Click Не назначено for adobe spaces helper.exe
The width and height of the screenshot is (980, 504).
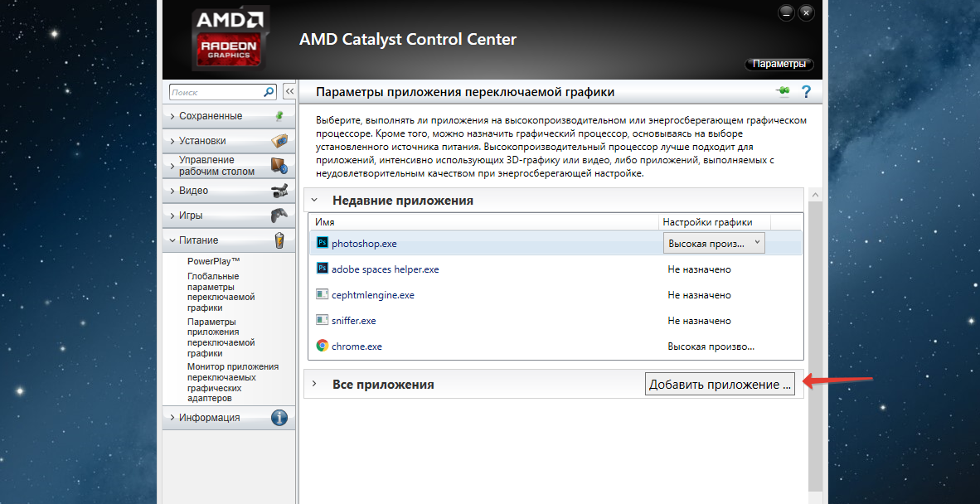point(700,269)
